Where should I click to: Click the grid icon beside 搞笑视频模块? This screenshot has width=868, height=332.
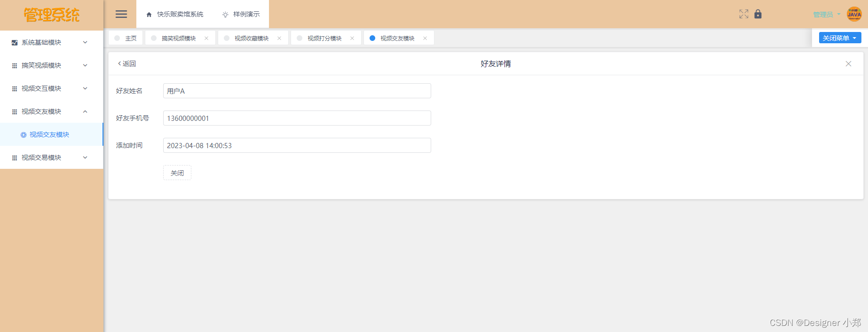(15, 66)
